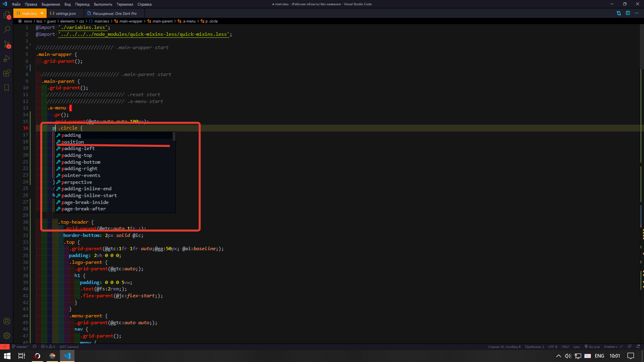Click the feedback icon in status bar
Image resolution: width=644 pixels, height=362 pixels.
pos(630,346)
